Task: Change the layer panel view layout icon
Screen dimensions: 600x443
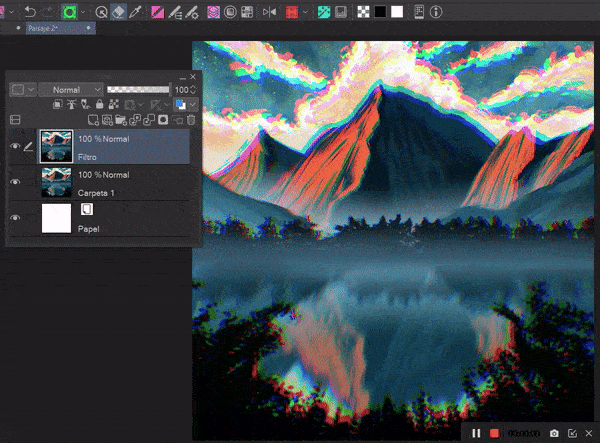Action: (x=15, y=120)
